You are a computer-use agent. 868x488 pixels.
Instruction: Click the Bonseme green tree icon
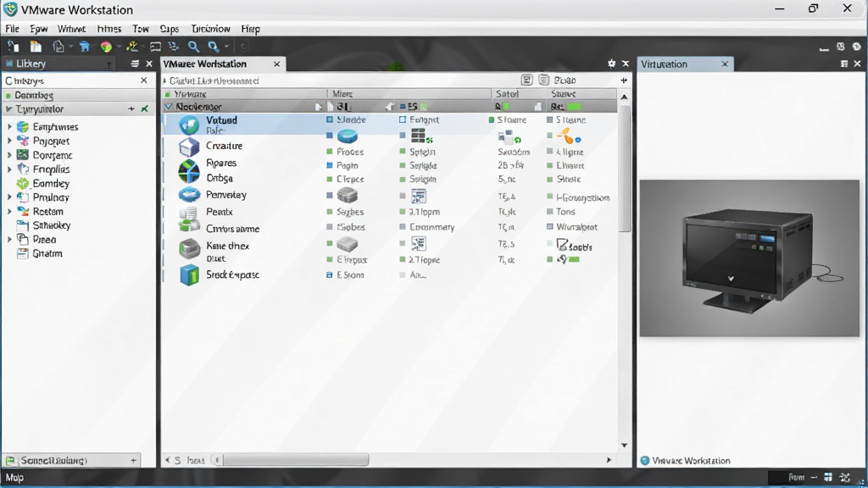(x=23, y=155)
